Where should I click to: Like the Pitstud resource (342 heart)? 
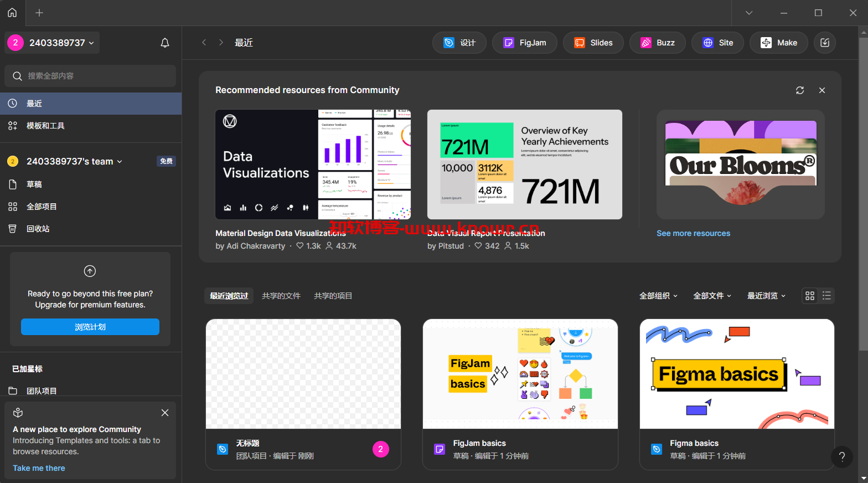click(479, 245)
